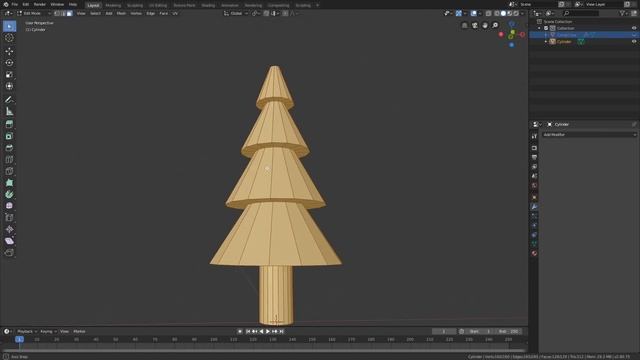The height and width of the screenshot is (360, 640).
Task: Activate the Annotate pencil tool
Action: tap(9, 99)
